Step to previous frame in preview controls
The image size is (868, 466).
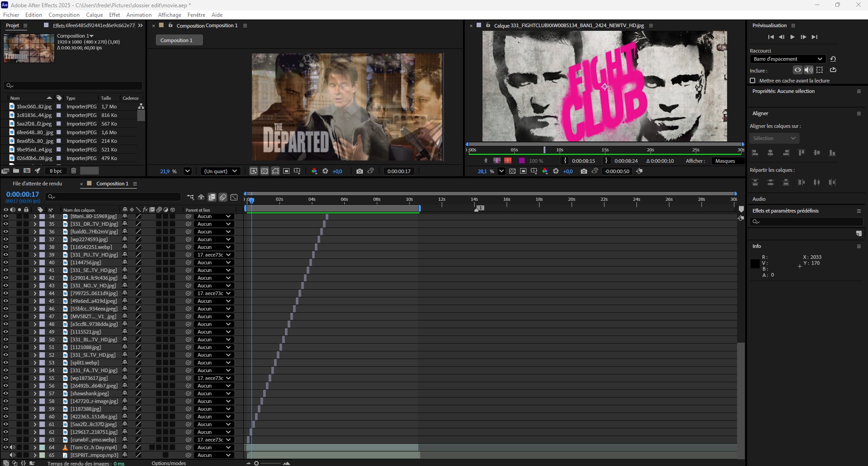click(x=781, y=37)
